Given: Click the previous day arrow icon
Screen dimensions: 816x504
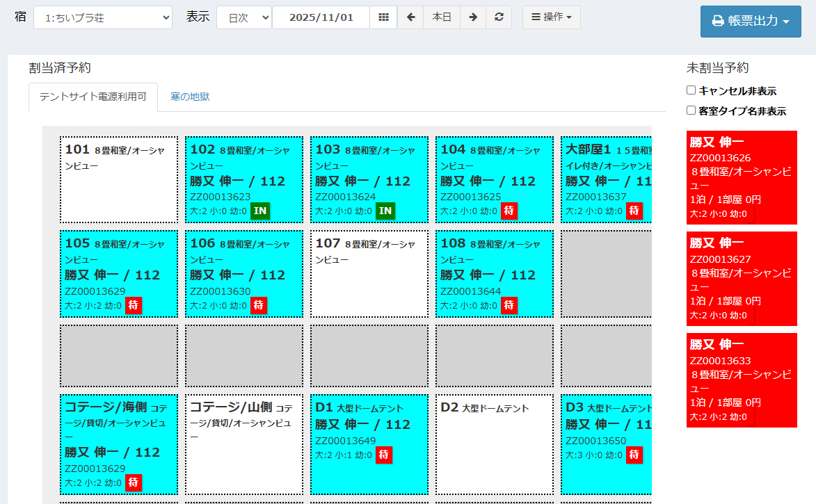Looking at the screenshot, I should pyautogui.click(x=410, y=17).
